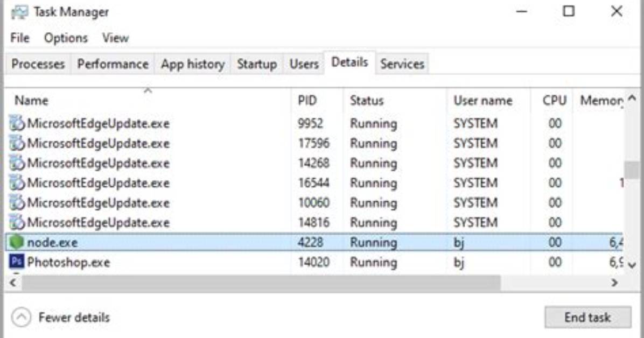Screen dimensions: 644x338
Task: Switch to the Startup tab
Action: [x=257, y=64]
